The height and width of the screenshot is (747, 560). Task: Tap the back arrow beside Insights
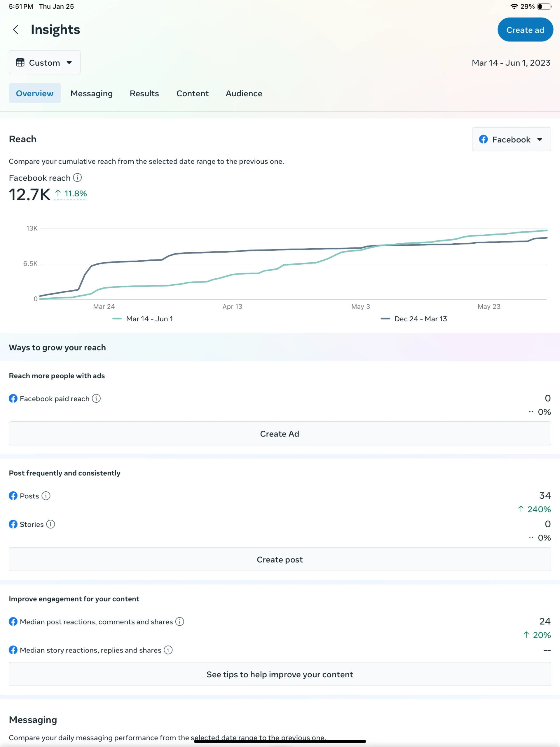pos(15,30)
